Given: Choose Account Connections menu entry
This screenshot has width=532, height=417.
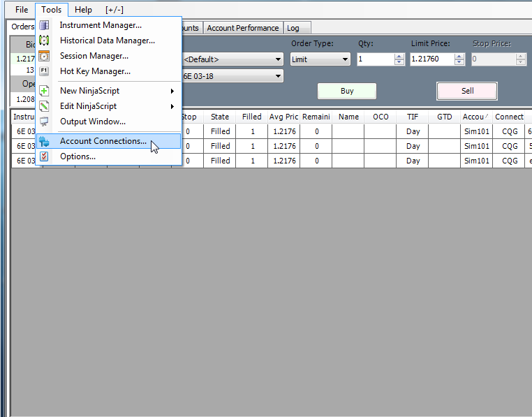Looking at the screenshot, I should tap(109, 141).
